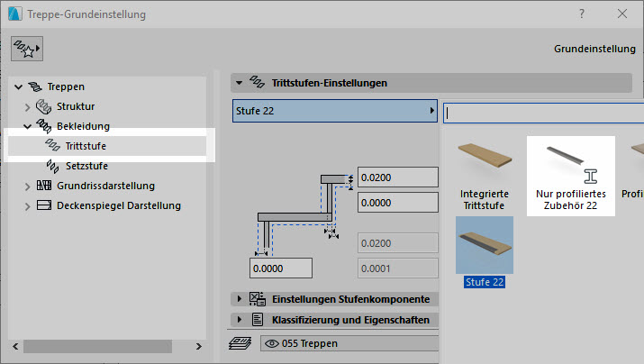644x364 pixels.
Task: Click right arrow of tree scrollbar
Action: (199, 346)
